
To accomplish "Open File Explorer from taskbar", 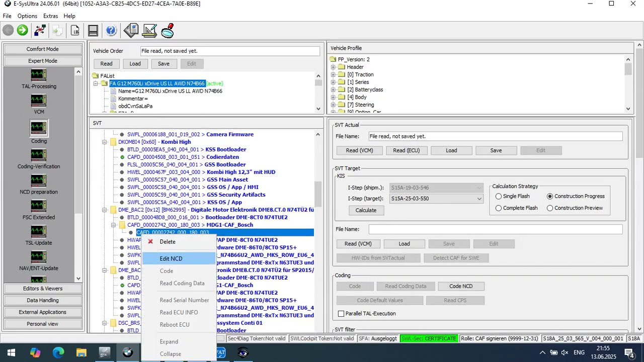I will pos(82,352).
